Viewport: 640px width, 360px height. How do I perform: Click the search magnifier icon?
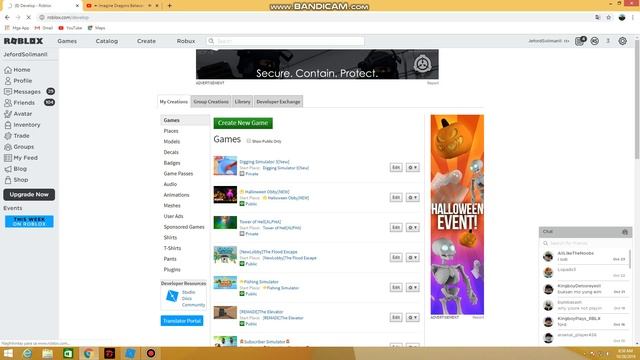point(211,41)
